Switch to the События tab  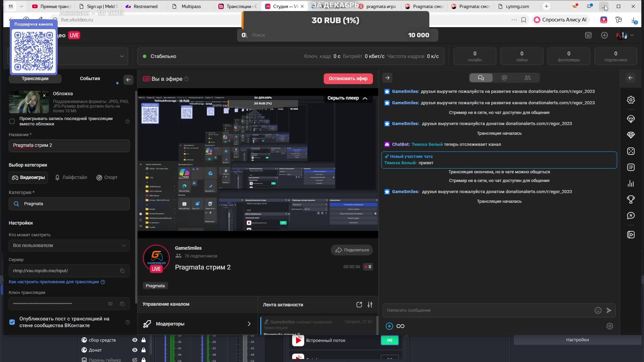click(90, 78)
